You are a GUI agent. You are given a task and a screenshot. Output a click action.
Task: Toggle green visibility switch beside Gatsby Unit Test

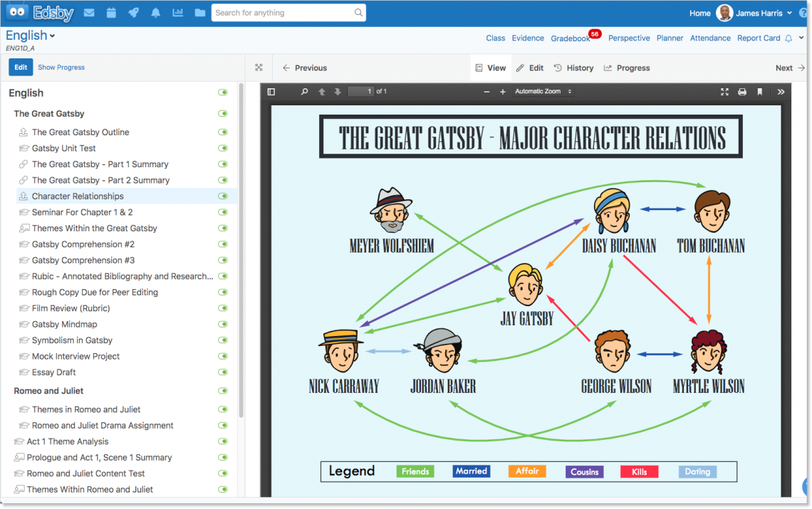(x=223, y=148)
